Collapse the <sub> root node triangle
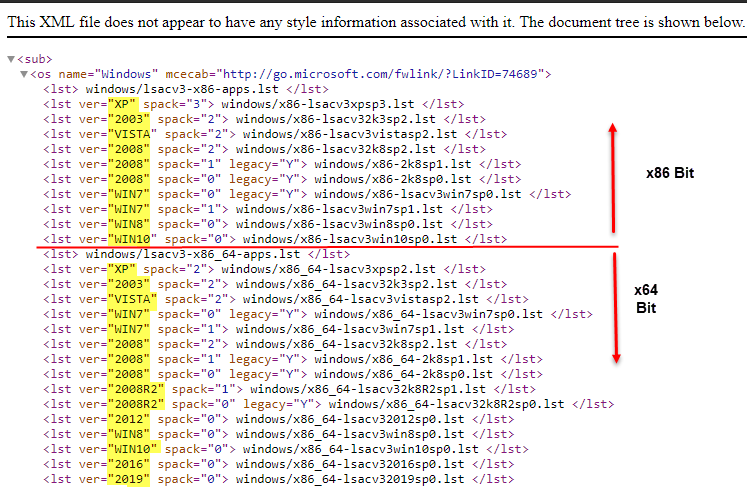The width and height of the screenshot is (747, 487). (x=11, y=59)
